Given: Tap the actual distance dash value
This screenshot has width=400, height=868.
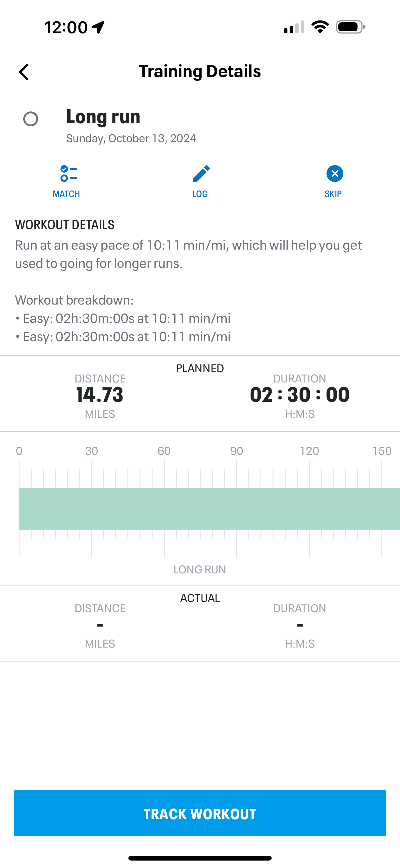Looking at the screenshot, I should tap(100, 626).
